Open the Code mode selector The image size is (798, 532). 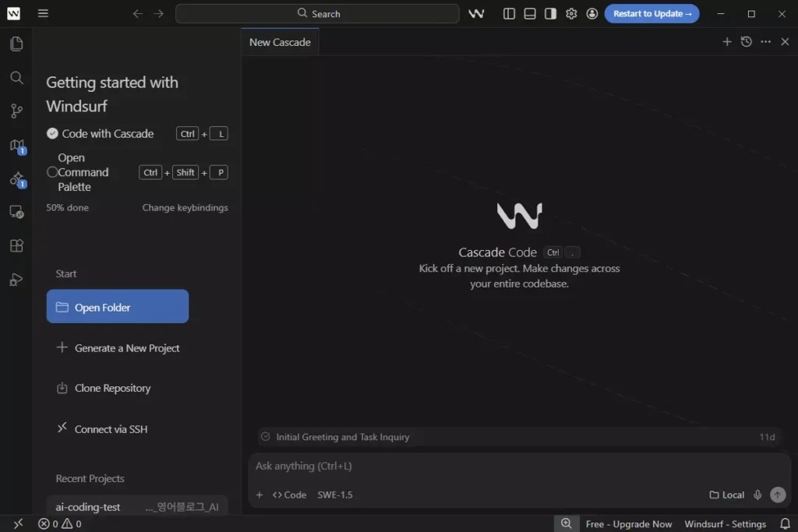[290, 495]
